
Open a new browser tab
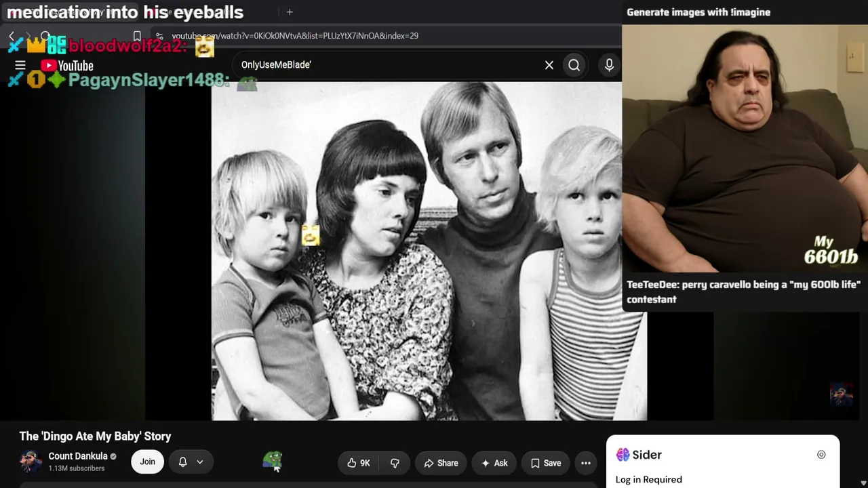(290, 12)
